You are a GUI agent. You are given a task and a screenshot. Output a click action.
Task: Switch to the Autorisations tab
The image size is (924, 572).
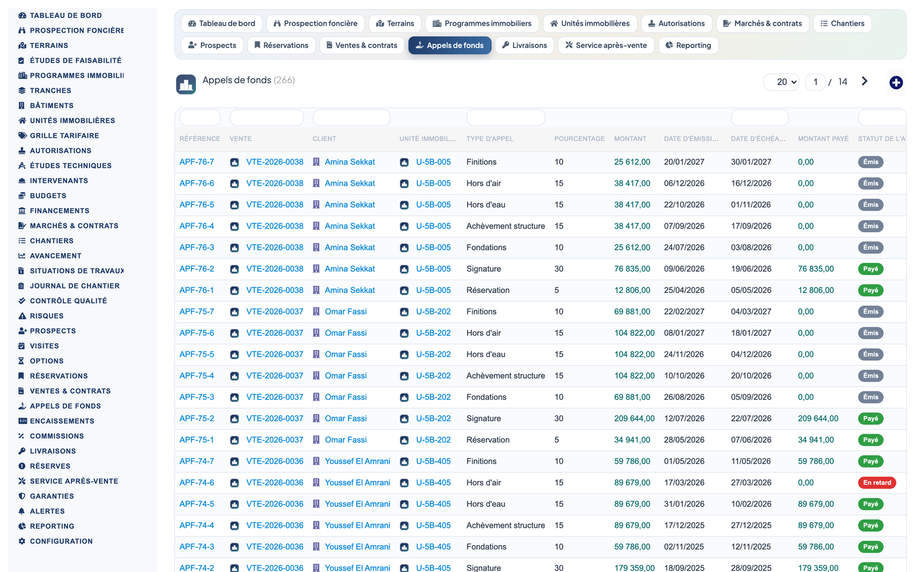pyautogui.click(x=676, y=24)
